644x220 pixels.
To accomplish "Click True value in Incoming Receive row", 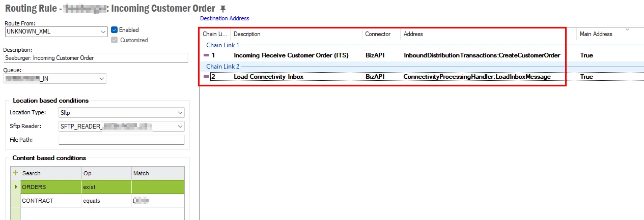I will 586,55.
